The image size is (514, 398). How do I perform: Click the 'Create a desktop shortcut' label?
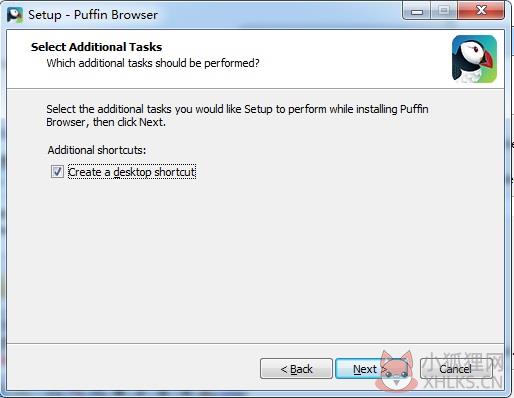[x=132, y=172]
